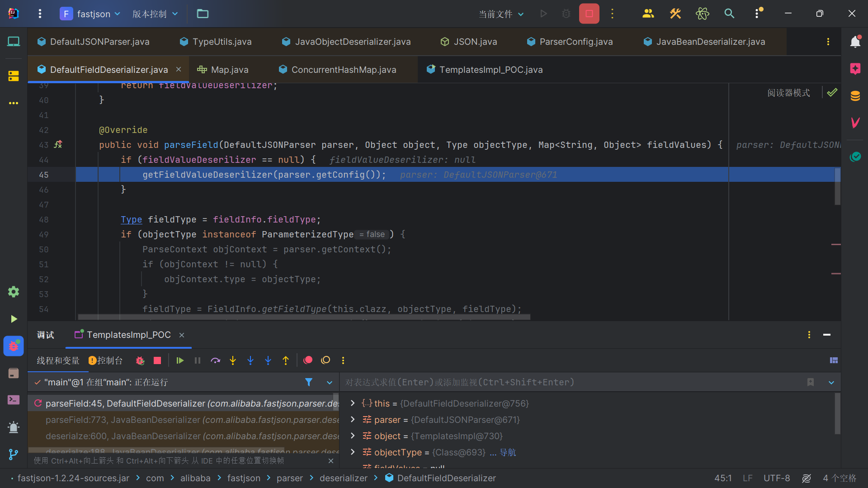Open the Code With Me people icon
This screenshot has height=488, width=868.
pyautogui.click(x=648, y=14)
